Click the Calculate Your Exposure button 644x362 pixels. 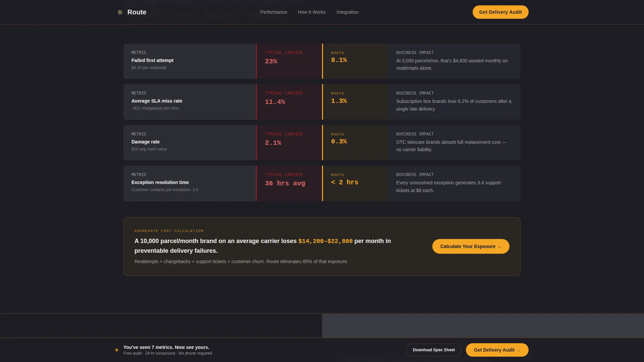coord(471,246)
